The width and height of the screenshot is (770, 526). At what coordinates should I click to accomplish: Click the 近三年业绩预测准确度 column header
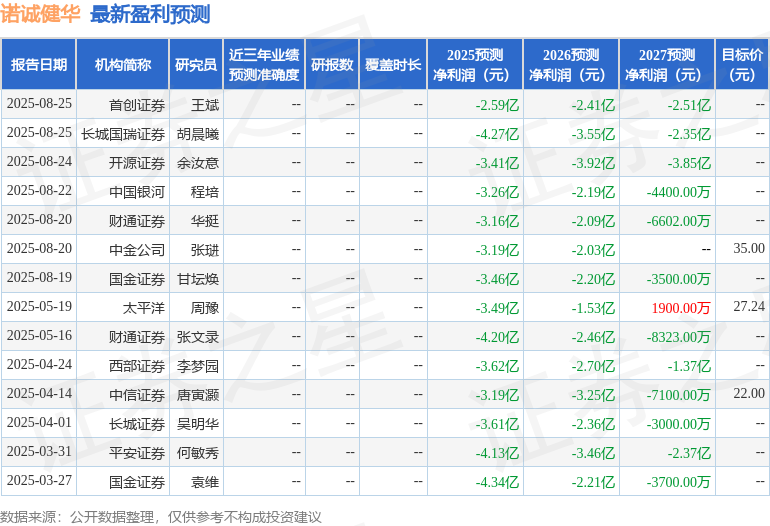point(264,64)
